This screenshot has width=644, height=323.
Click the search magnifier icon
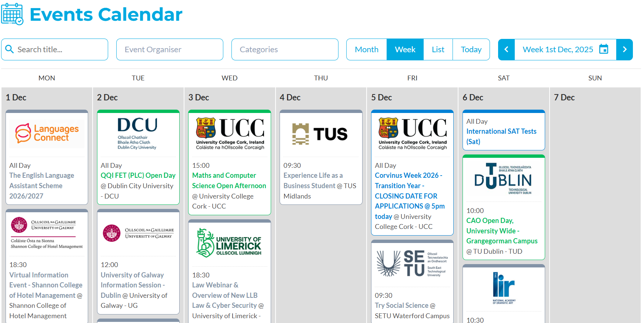click(x=10, y=49)
